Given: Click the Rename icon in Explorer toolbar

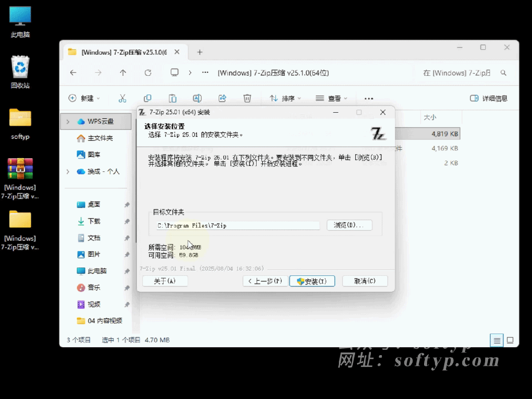Looking at the screenshot, I should coord(197,99).
